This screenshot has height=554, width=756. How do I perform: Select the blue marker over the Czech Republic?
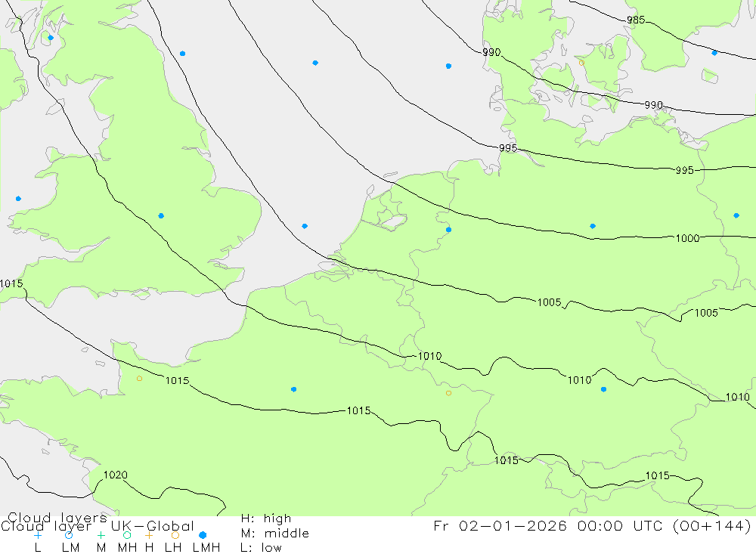tap(603, 389)
